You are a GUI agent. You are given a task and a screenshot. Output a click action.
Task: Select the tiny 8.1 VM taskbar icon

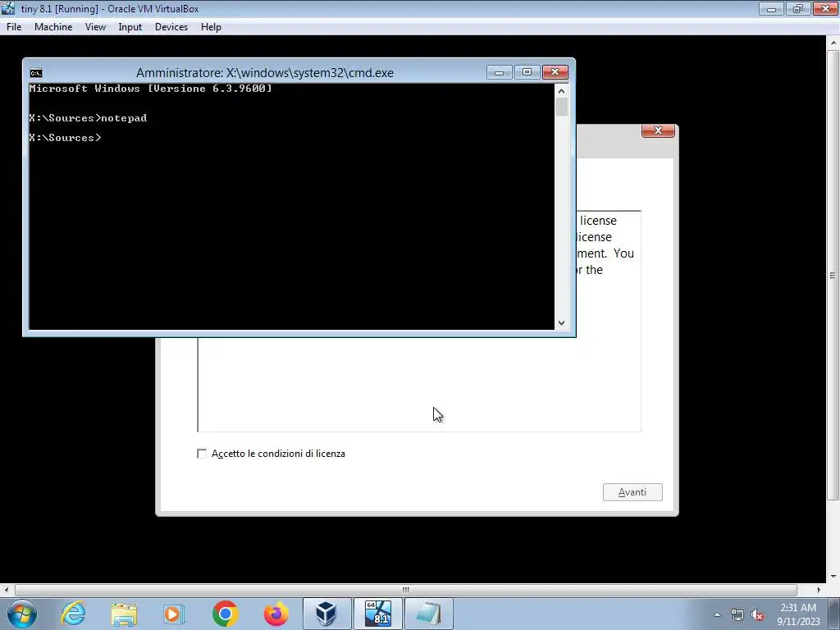[x=377, y=614]
